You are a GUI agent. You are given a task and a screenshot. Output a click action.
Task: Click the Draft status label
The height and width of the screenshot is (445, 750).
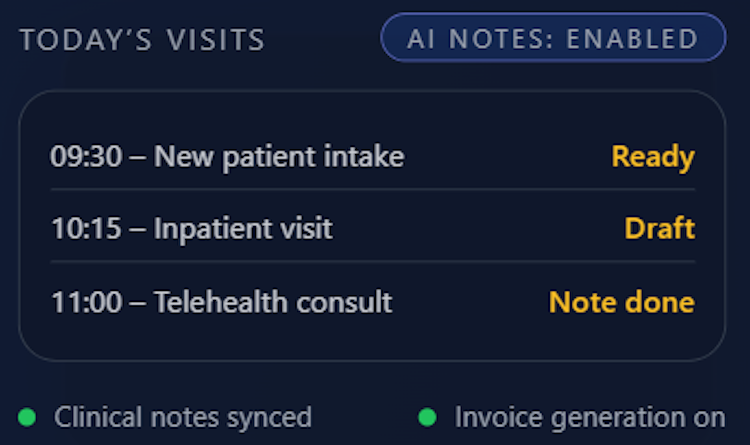[x=660, y=229]
